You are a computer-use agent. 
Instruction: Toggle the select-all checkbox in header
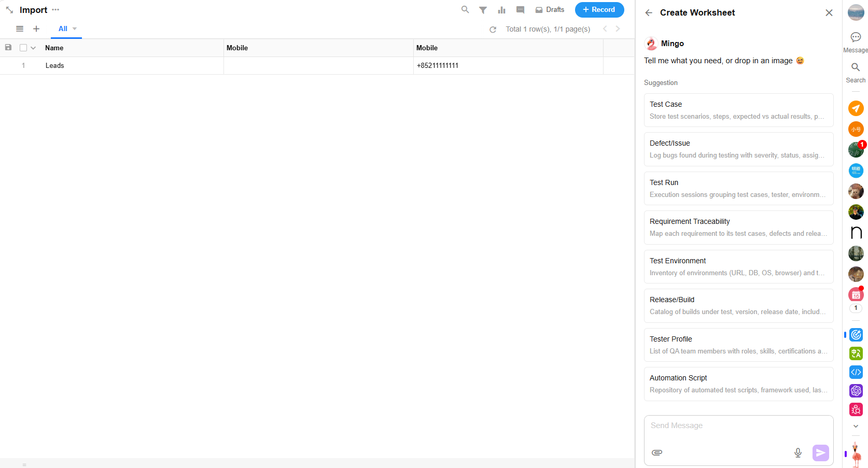23,48
